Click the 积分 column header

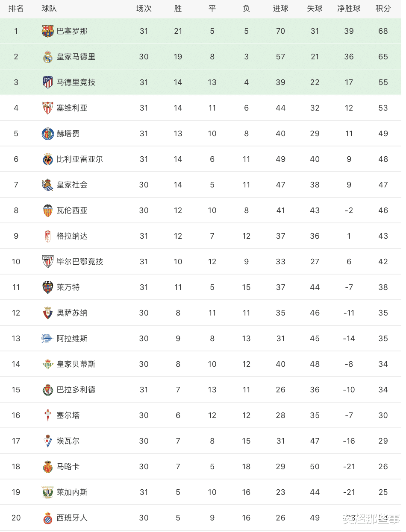point(383,9)
